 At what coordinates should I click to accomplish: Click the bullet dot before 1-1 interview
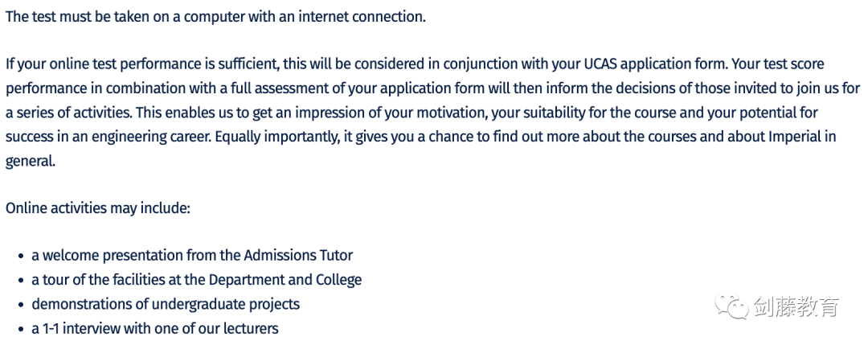[21, 330]
